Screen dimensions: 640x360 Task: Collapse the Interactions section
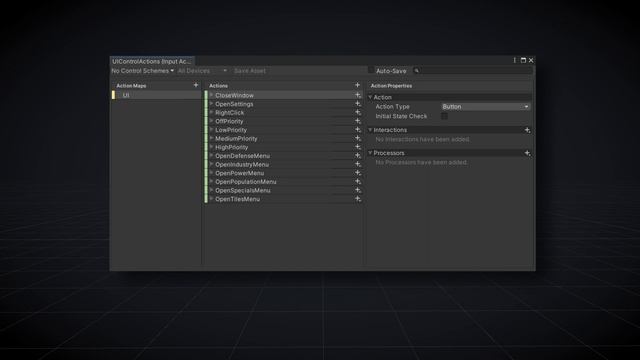pos(370,130)
